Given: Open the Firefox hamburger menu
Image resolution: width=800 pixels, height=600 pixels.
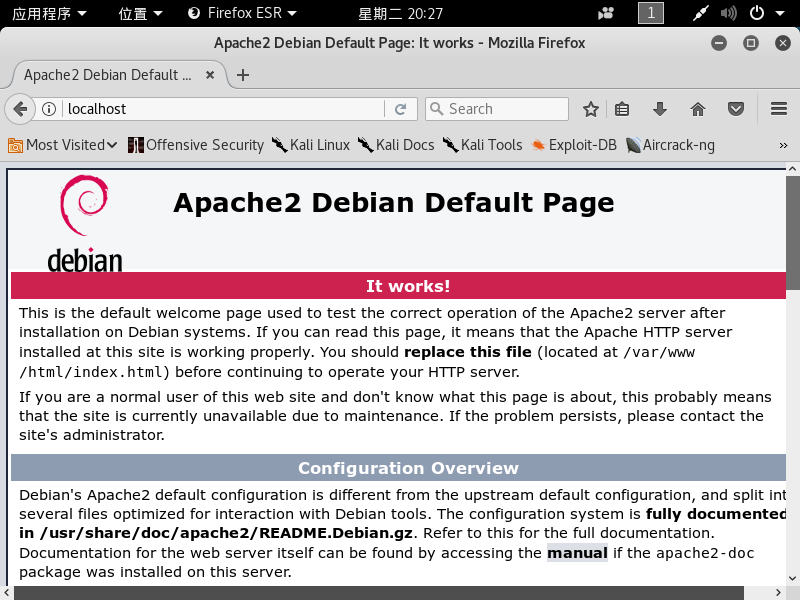Looking at the screenshot, I should (x=779, y=109).
